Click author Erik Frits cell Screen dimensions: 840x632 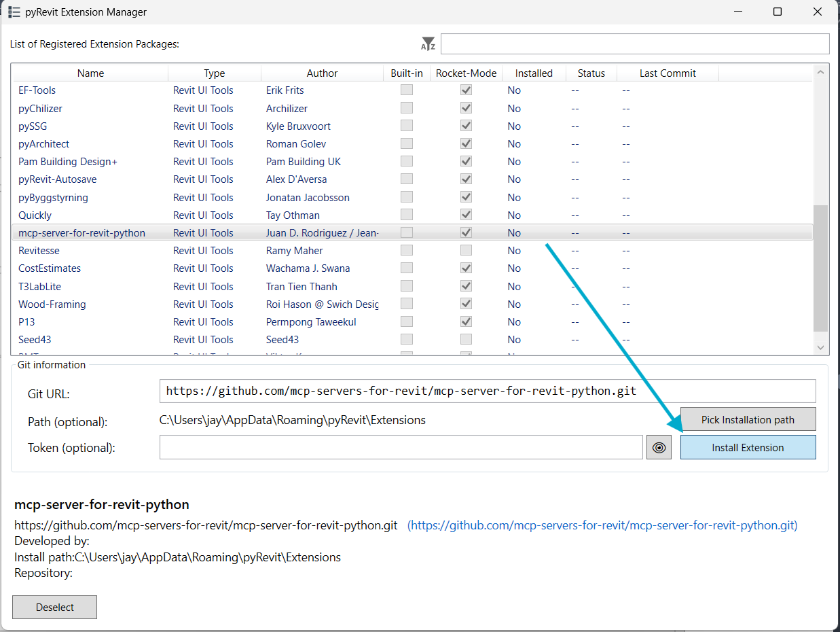[x=285, y=90]
